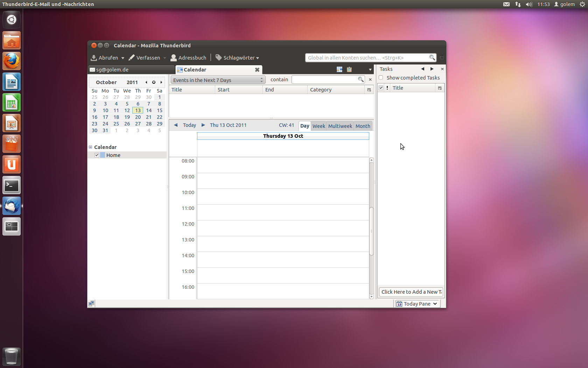Image resolution: width=588 pixels, height=368 pixels.
Task: Click the Today button
Action: tap(189, 125)
